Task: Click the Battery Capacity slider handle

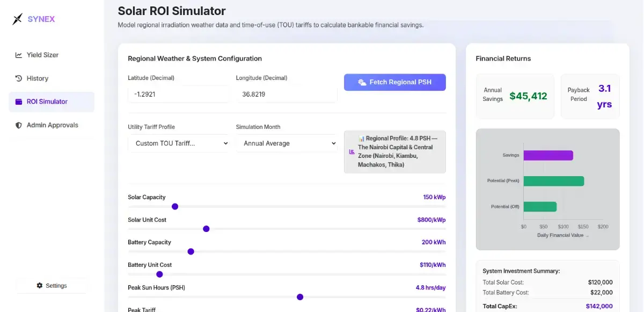Action: (191, 251)
